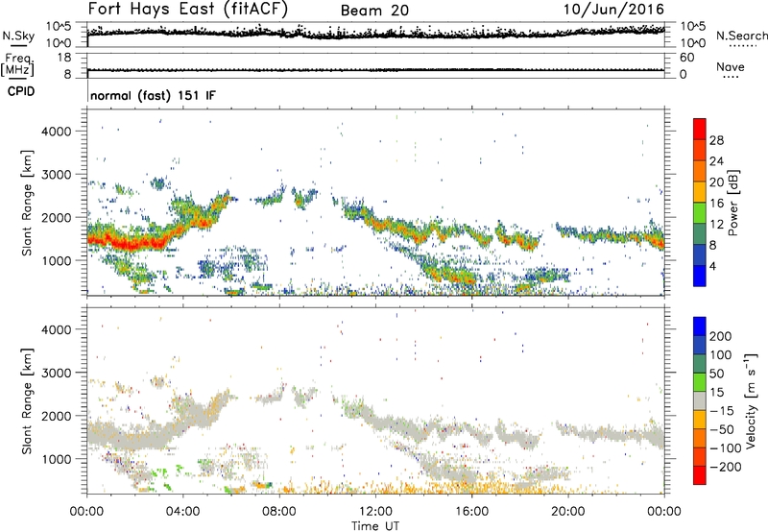Click the 'normal (fast) 151 IF' text
The width and height of the screenshot is (768, 532).
click(153, 95)
